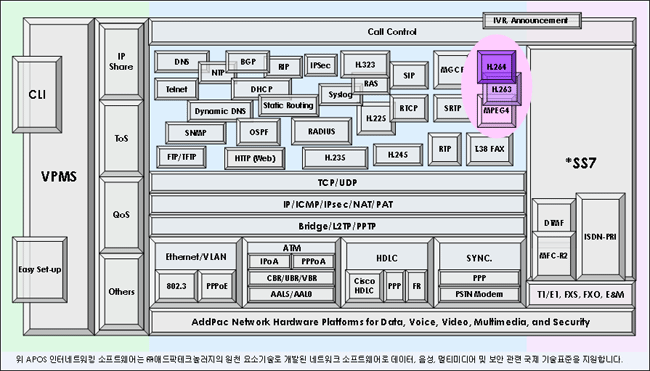
Task: Click the IVR, Announcement box
Action: point(532,20)
